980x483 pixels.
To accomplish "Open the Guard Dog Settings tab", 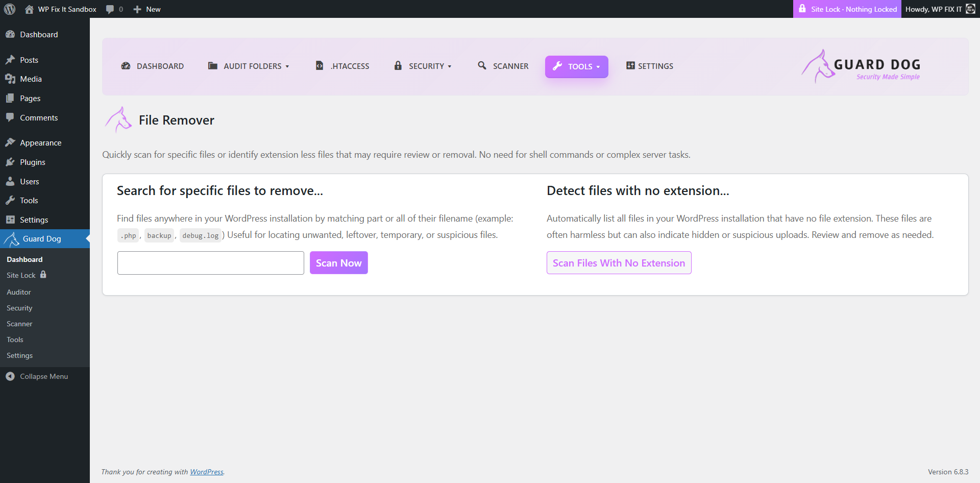I will [x=650, y=66].
